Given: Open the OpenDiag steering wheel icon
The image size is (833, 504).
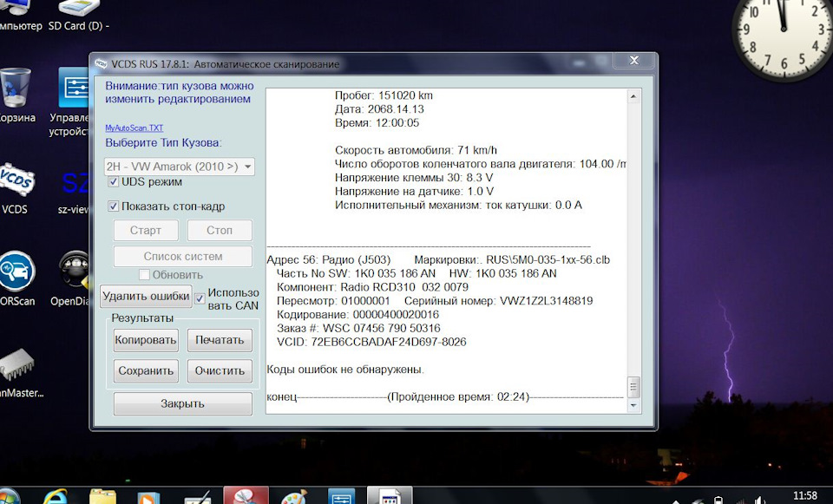Looking at the screenshot, I should pos(75,271).
